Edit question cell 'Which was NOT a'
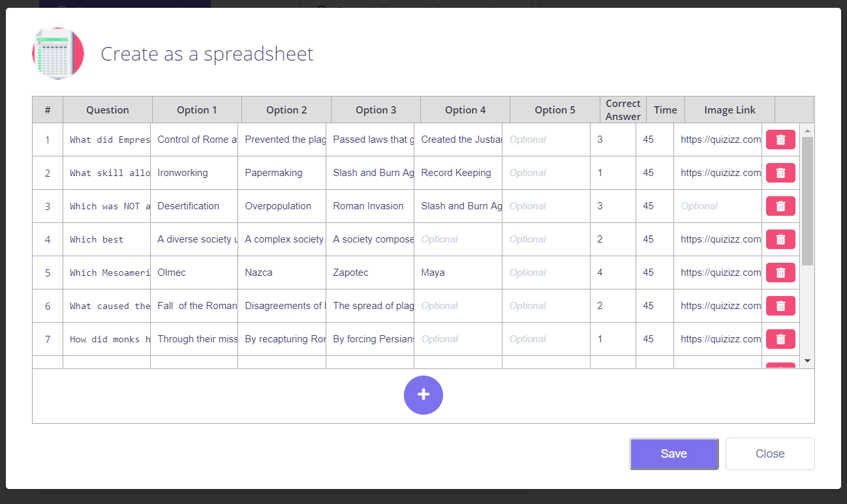Screen dimensions: 847x504 coord(107,206)
